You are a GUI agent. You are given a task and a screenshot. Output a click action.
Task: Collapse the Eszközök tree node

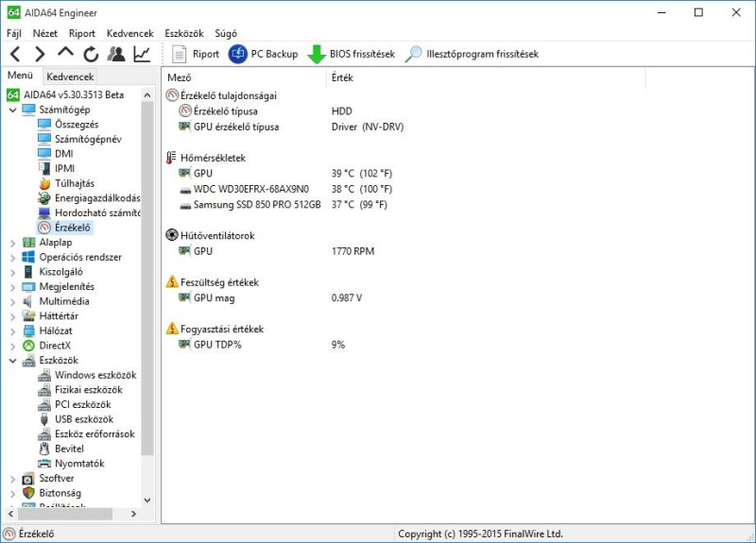13,361
